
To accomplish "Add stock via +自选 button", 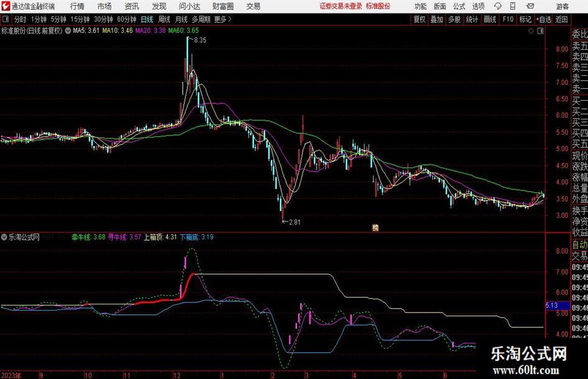I will [543, 19].
